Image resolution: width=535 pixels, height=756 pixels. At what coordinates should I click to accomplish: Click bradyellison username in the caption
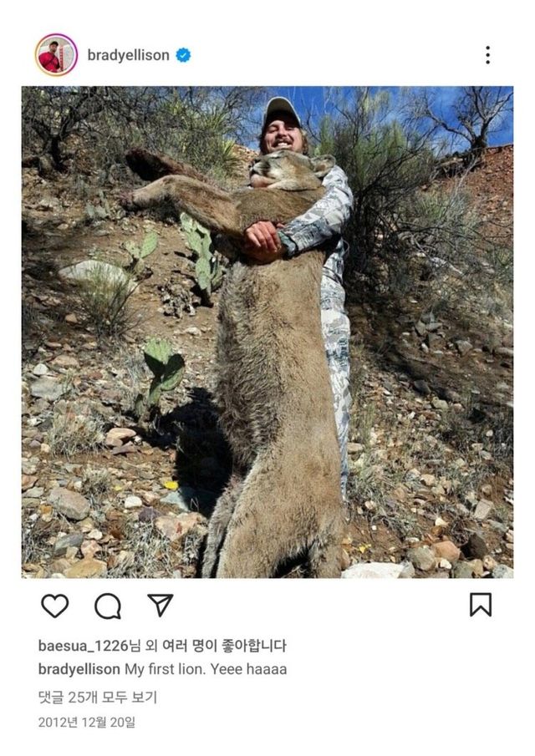tap(79, 669)
